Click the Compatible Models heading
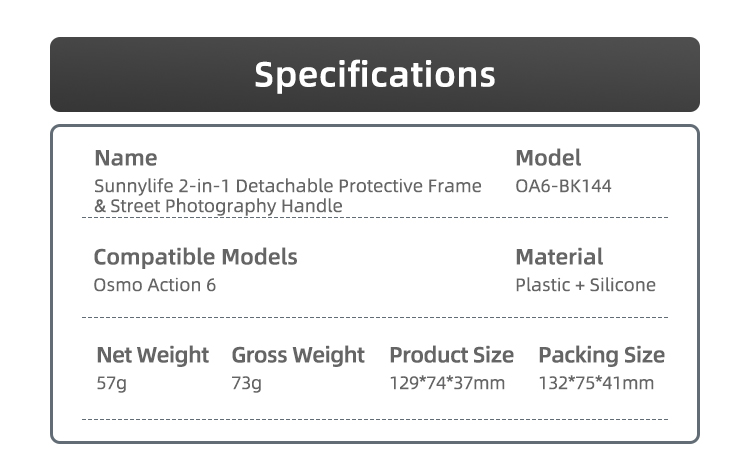The width and height of the screenshot is (750, 470). 195,257
